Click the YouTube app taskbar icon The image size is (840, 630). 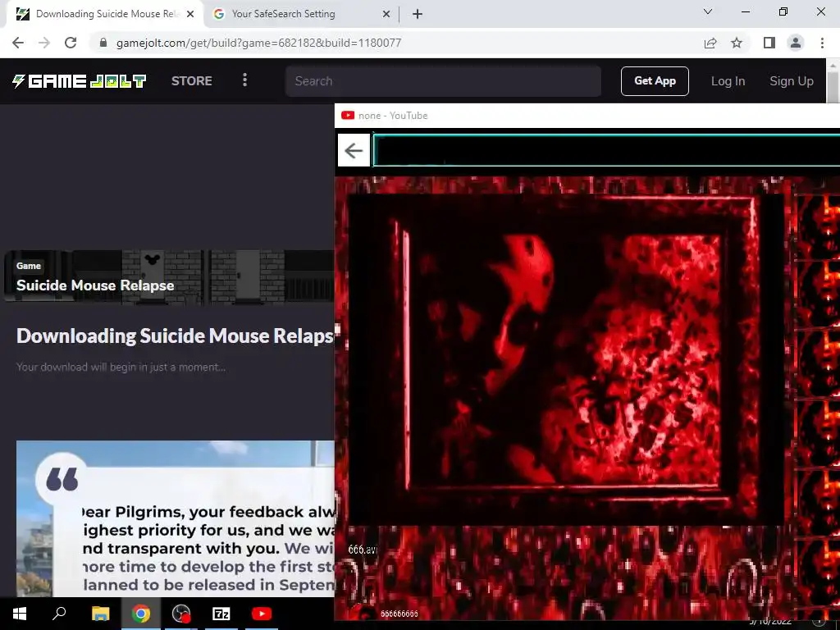[262, 614]
